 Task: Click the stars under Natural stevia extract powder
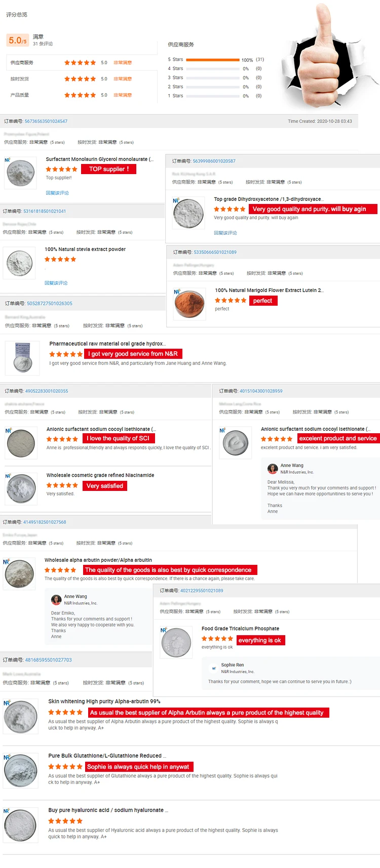coord(60,259)
